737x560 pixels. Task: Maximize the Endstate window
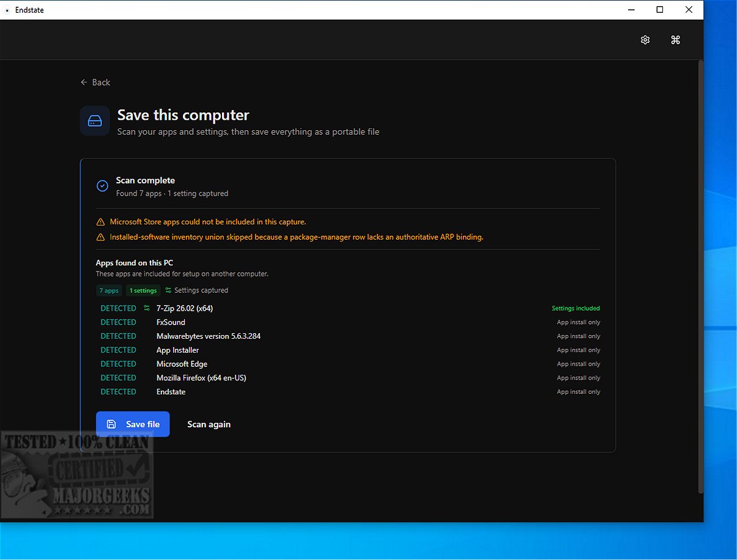click(x=660, y=10)
